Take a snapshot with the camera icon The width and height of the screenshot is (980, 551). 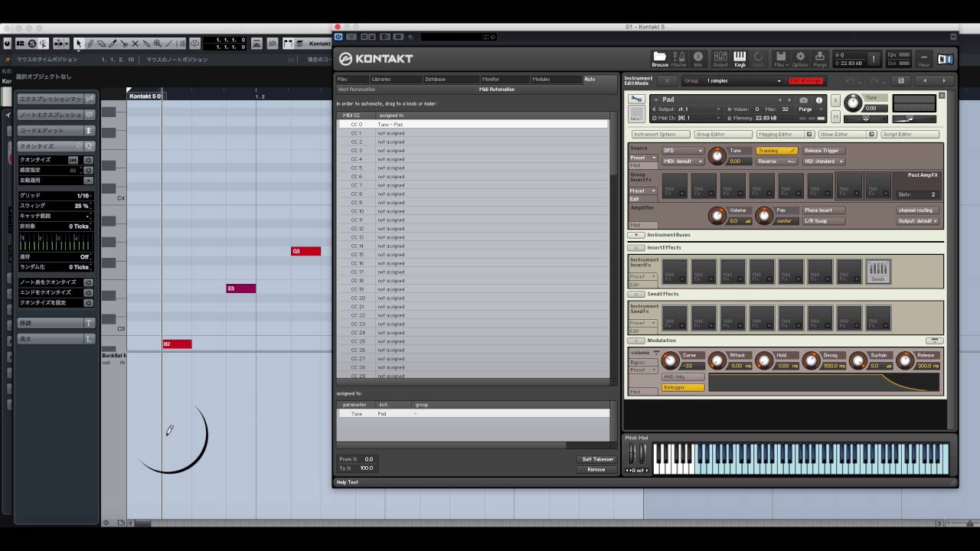click(x=803, y=100)
